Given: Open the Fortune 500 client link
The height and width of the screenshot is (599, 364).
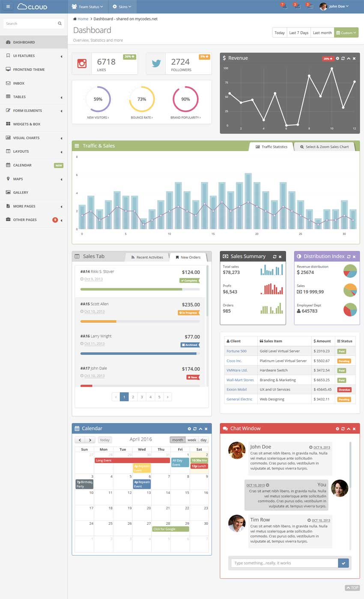Looking at the screenshot, I should [236, 351].
